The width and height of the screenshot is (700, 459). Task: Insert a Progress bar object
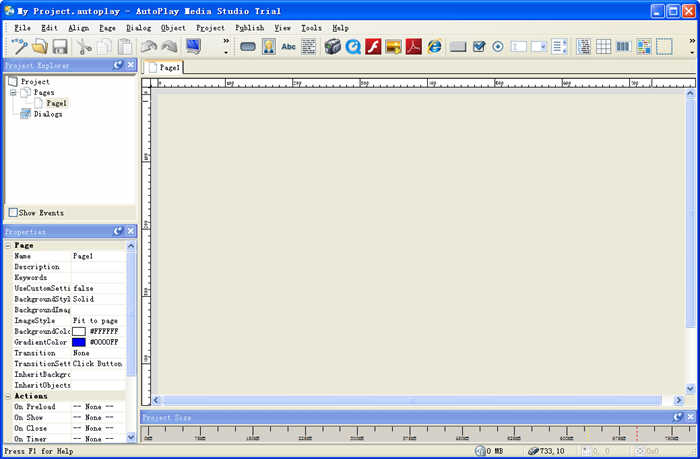pos(623,46)
